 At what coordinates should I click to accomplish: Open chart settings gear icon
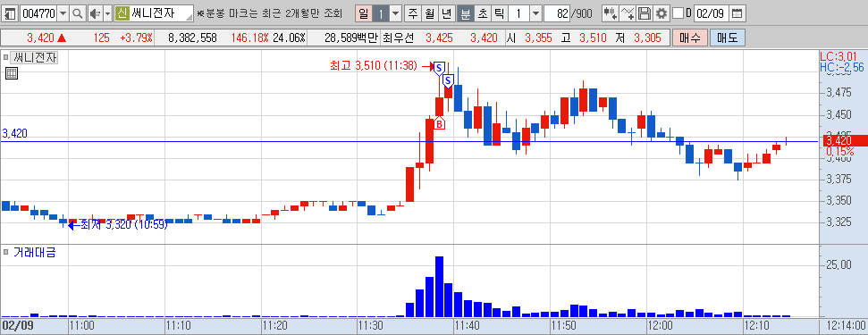pyautogui.click(x=661, y=13)
